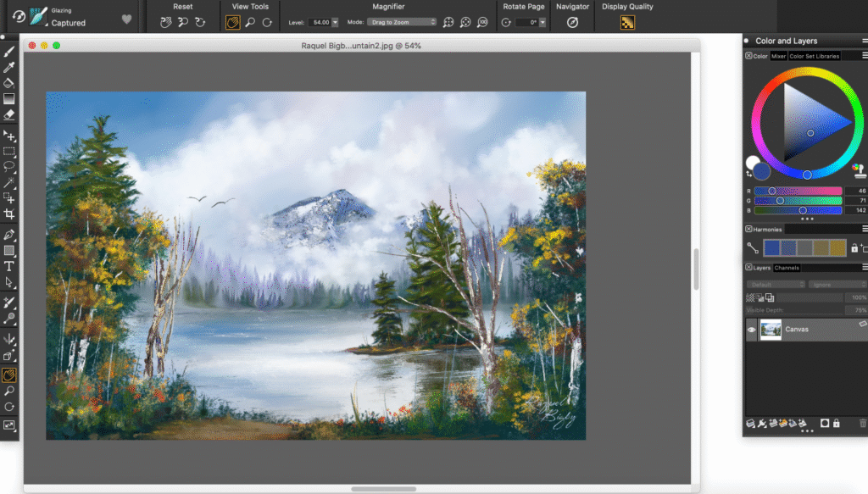This screenshot has width=868, height=494.
Task: Switch to the Mixer tab
Action: pos(778,56)
